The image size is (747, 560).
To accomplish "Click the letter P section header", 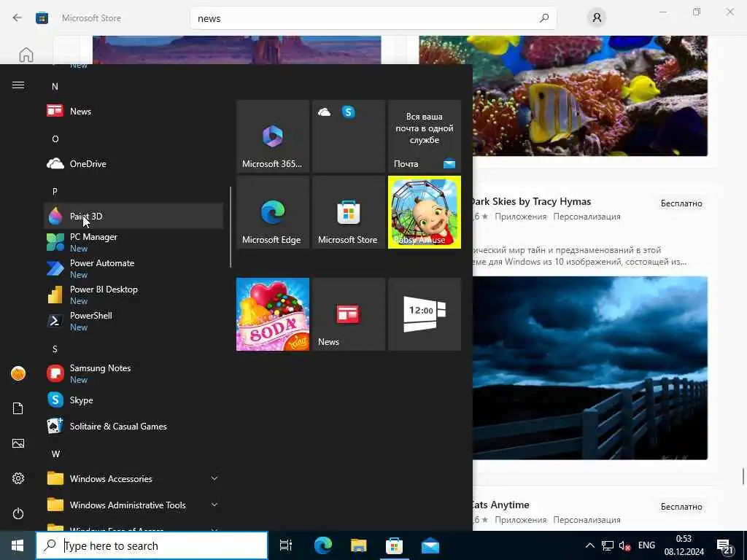I will point(55,192).
